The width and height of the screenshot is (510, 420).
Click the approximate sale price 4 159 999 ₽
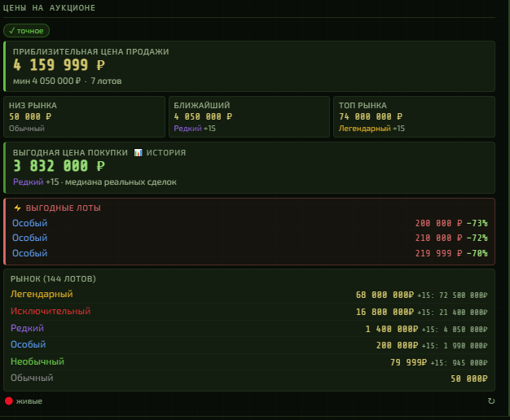point(59,65)
